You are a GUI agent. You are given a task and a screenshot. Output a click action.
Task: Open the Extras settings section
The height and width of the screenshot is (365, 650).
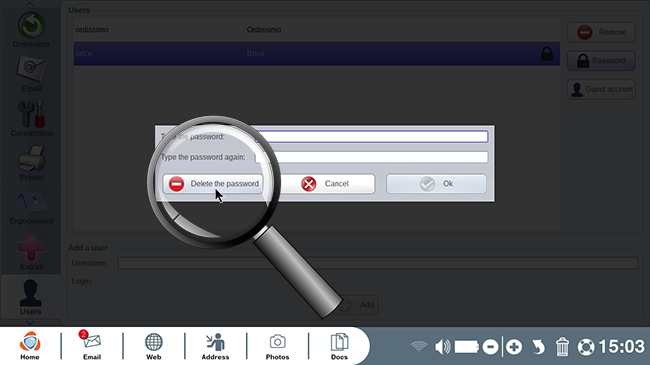tap(31, 252)
